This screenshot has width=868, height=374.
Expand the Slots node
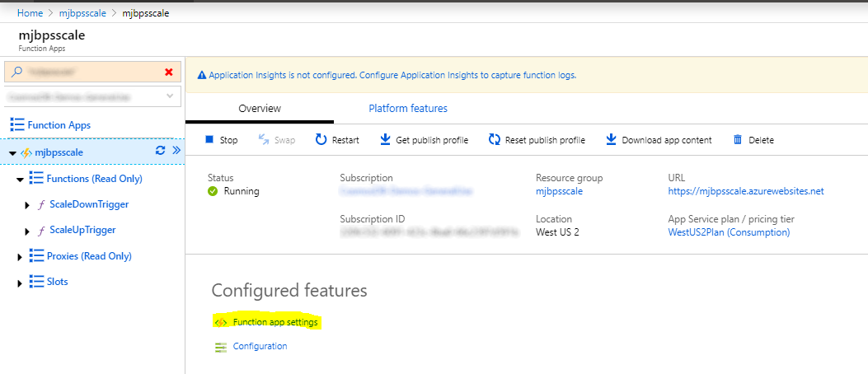pyautogui.click(x=20, y=283)
